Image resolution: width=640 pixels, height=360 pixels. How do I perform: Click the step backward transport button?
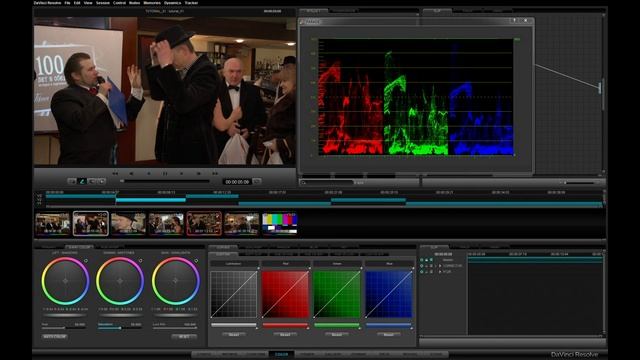click(x=131, y=173)
